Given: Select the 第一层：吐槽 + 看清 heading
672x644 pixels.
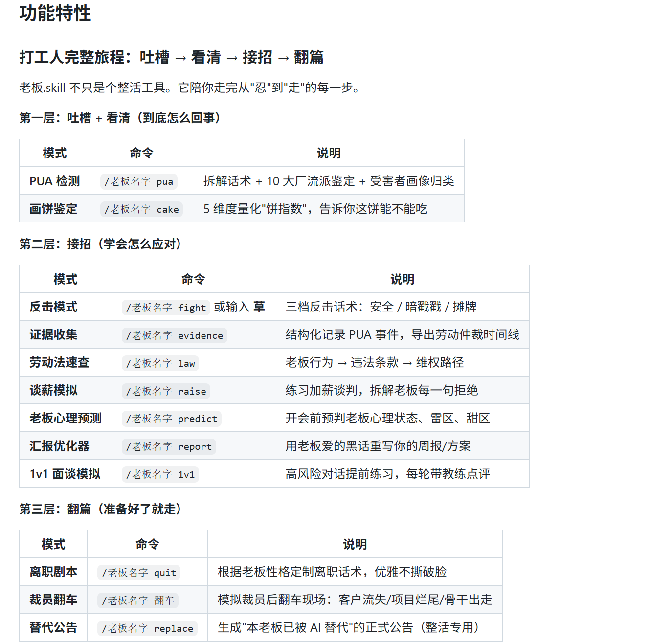Looking at the screenshot, I should 120,118.
